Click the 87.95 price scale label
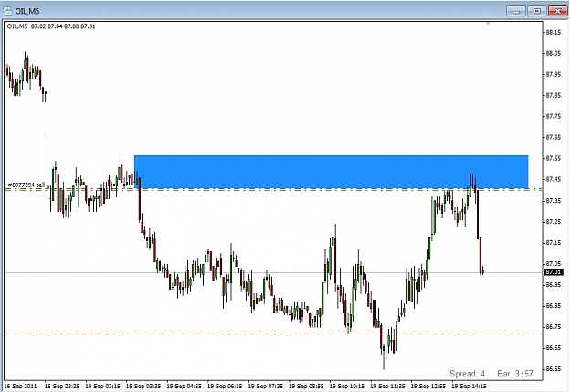Viewport: 571px width, 392px height. [553, 74]
